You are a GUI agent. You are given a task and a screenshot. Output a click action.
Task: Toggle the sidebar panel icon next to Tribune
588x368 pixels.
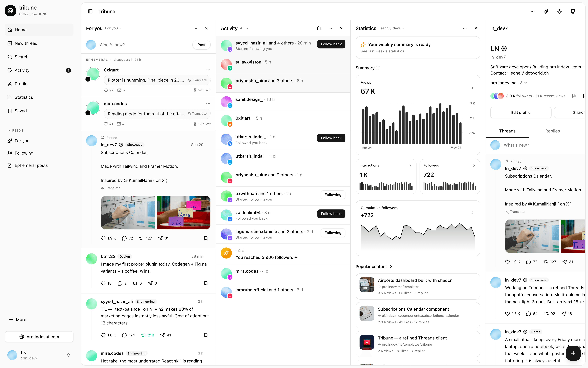pyautogui.click(x=90, y=11)
